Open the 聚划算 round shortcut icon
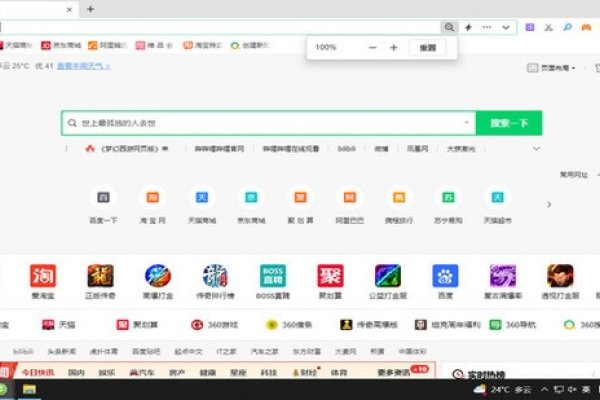 [x=300, y=198]
